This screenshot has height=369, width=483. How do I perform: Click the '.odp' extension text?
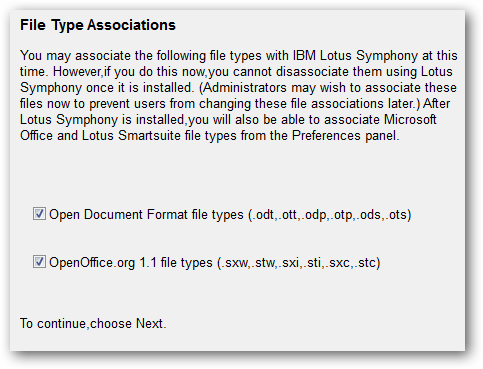313,215
